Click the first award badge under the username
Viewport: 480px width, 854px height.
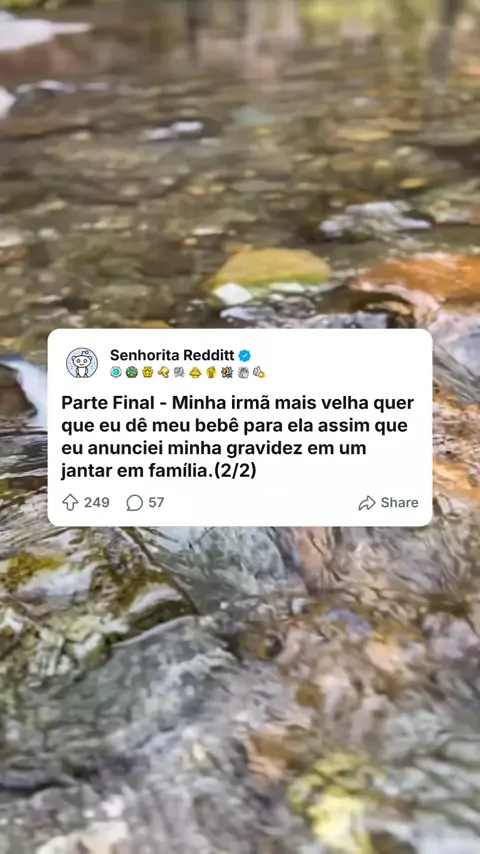click(116, 372)
